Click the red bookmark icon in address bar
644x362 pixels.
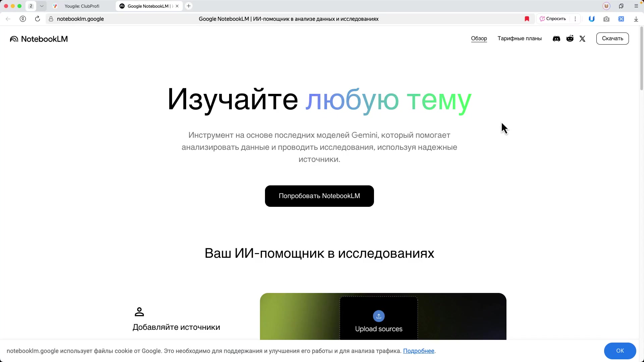527,19
